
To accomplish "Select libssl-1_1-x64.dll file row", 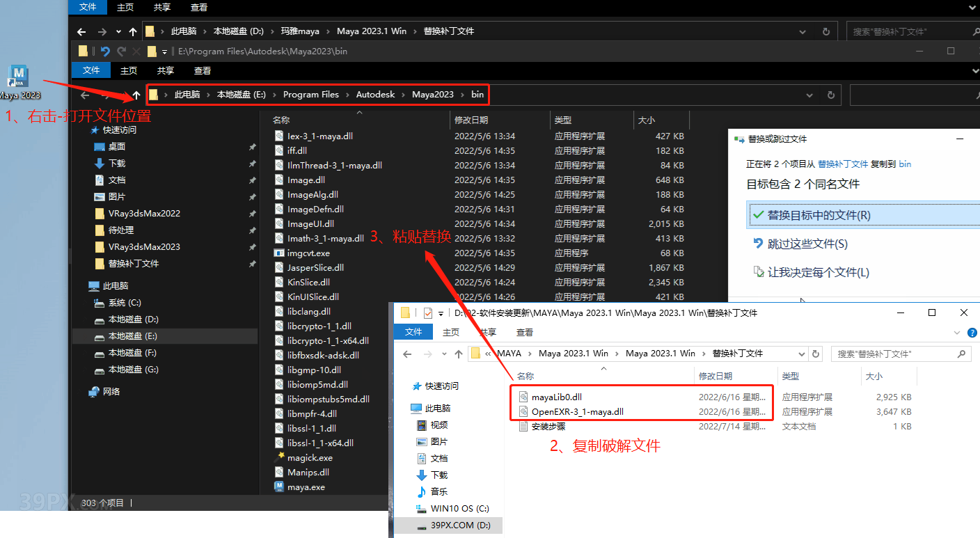I will 480,443.
